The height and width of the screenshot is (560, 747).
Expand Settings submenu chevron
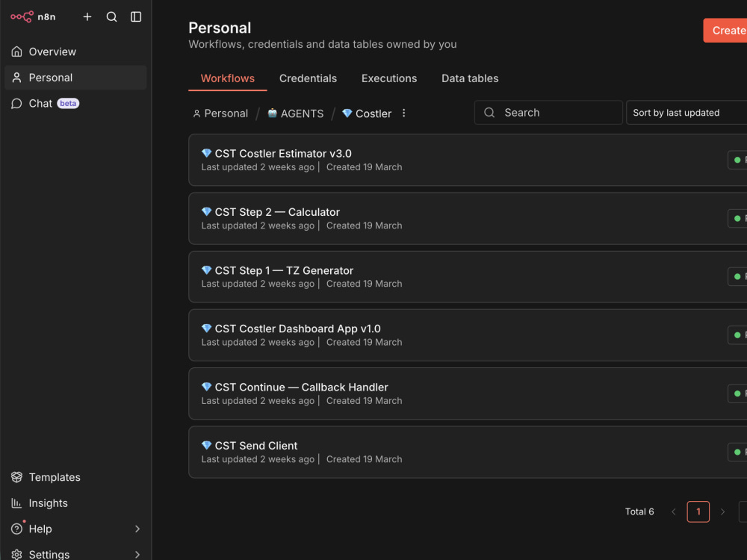137,554
